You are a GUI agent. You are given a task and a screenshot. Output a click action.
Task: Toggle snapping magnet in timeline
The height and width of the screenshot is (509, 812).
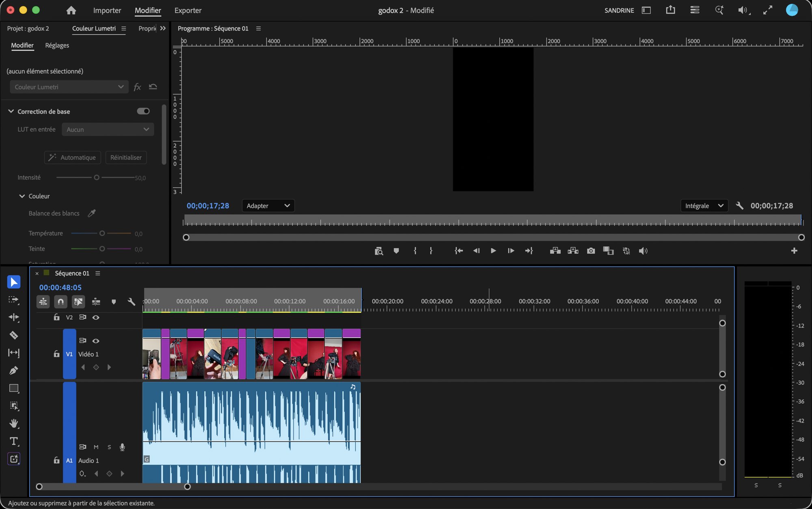[x=60, y=302]
